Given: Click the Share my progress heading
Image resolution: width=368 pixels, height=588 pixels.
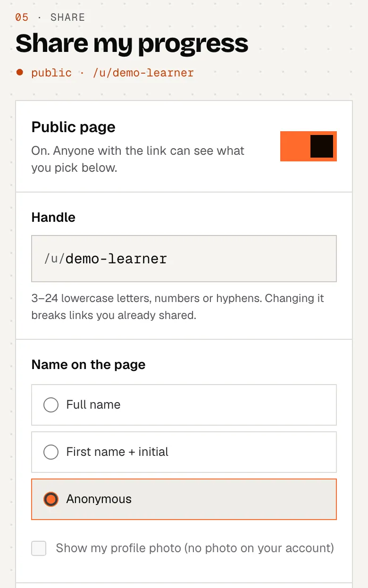Looking at the screenshot, I should coord(132,44).
